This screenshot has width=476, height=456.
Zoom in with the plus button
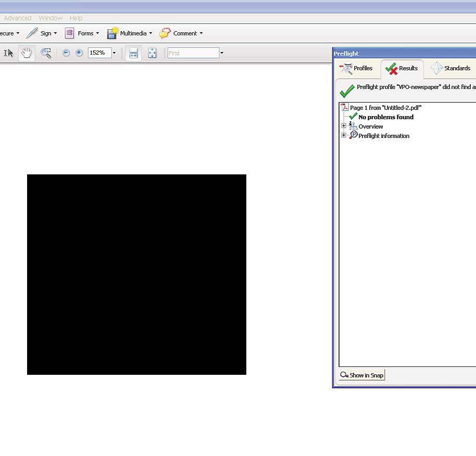tap(79, 53)
